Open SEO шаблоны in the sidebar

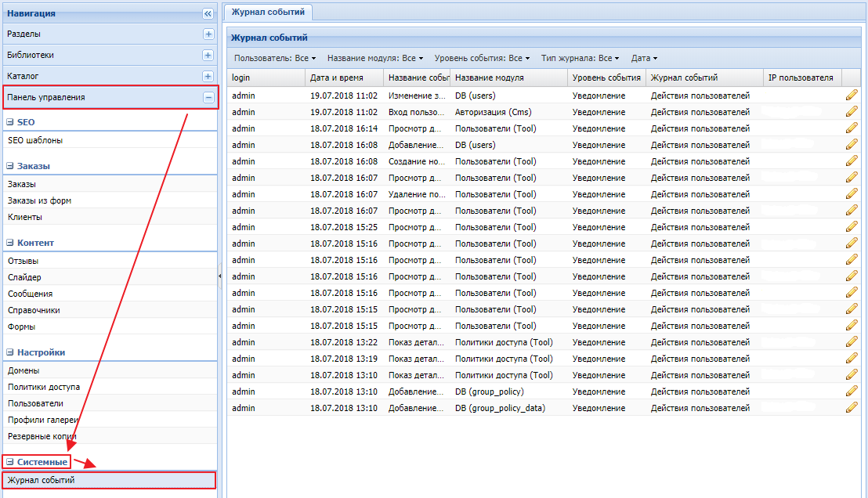[x=35, y=140]
